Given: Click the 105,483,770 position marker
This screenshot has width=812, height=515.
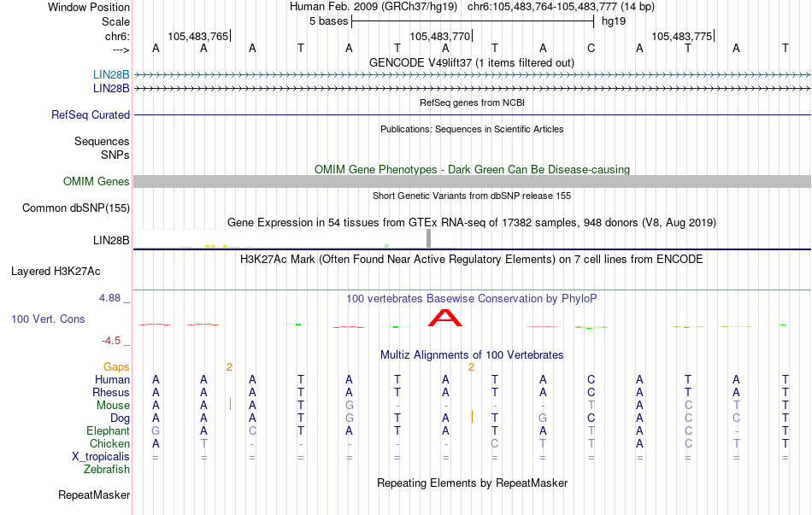Looking at the screenshot, I should pos(441,36).
